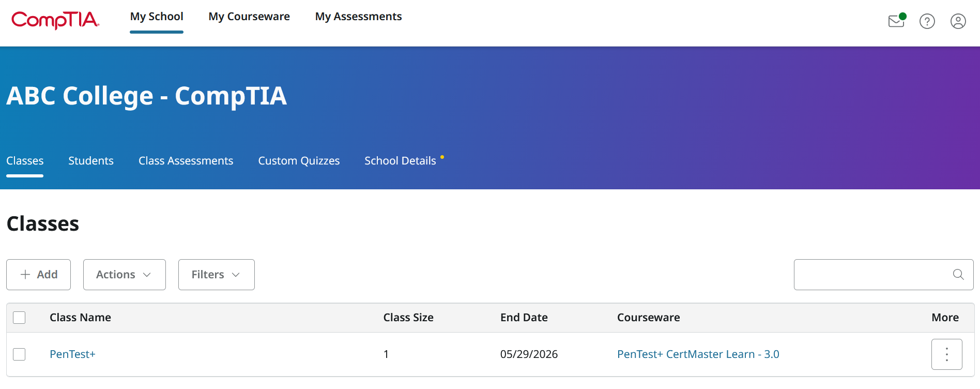980x389 pixels.
Task: Open PenTest+ CertMaster Learn - 3.0 courseware link
Action: [698, 354]
